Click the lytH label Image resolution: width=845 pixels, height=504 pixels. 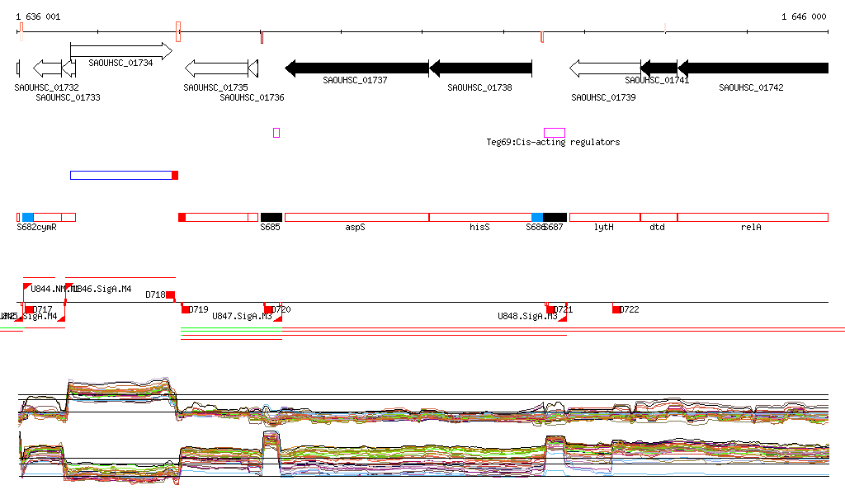pyautogui.click(x=603, y=227)
